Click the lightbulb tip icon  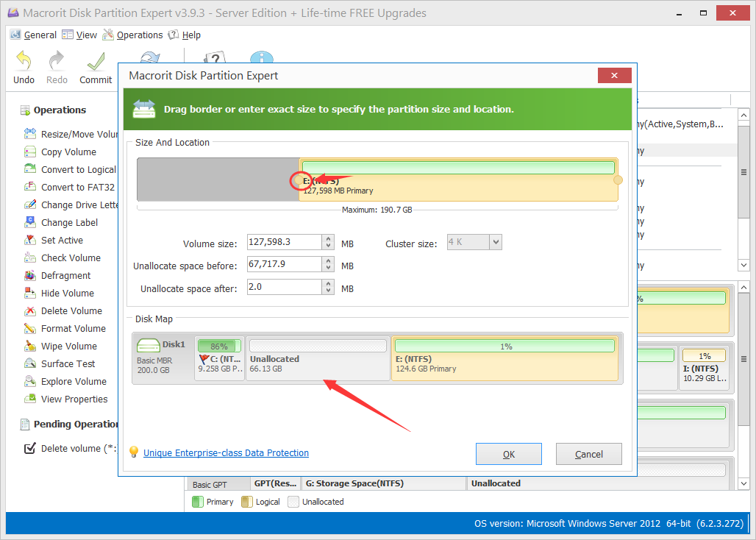134,452
